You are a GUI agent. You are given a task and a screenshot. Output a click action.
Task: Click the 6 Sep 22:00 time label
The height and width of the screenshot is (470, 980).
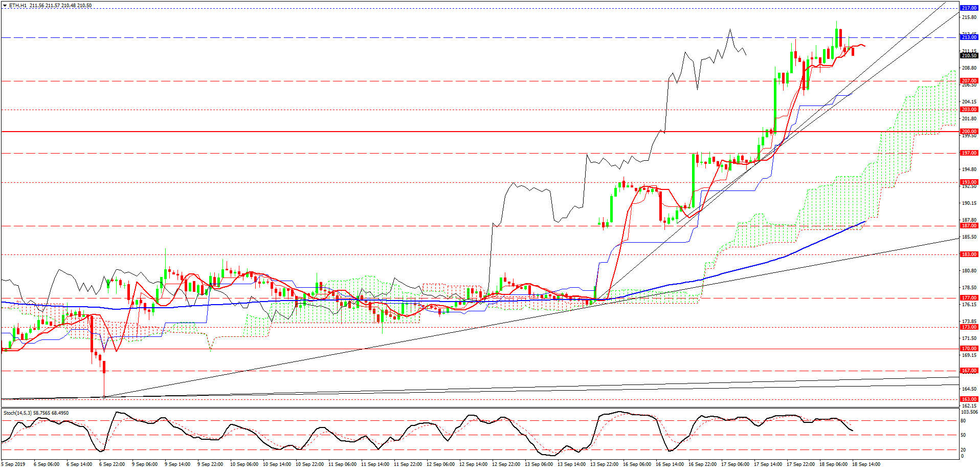112,464
